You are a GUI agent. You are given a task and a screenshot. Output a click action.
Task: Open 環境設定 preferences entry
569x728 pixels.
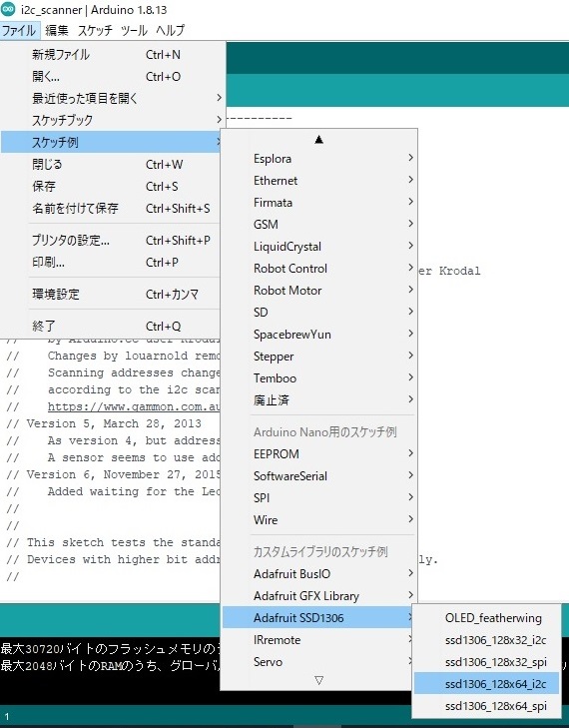[112, 294]
